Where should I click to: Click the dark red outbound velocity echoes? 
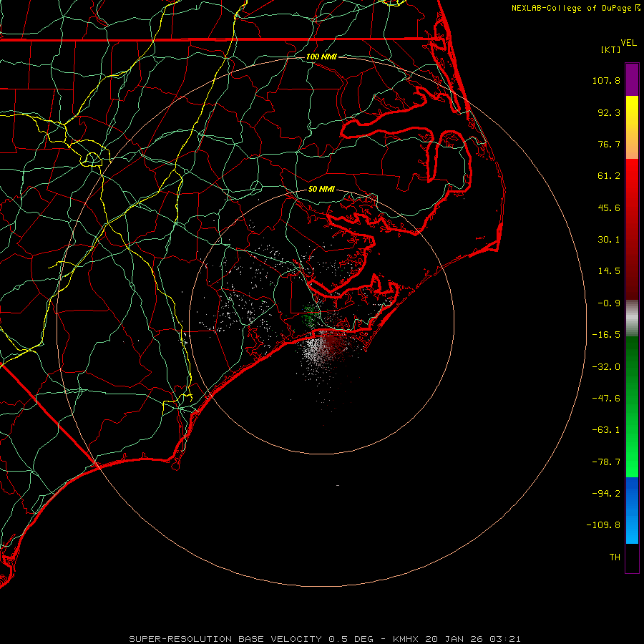click(x=338, y=344)
